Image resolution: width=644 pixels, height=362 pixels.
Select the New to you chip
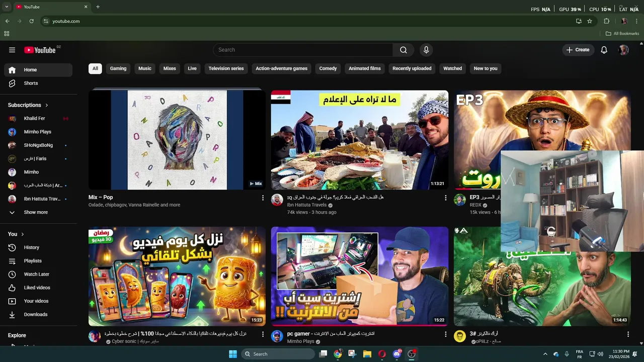click(x=486, y=68)
